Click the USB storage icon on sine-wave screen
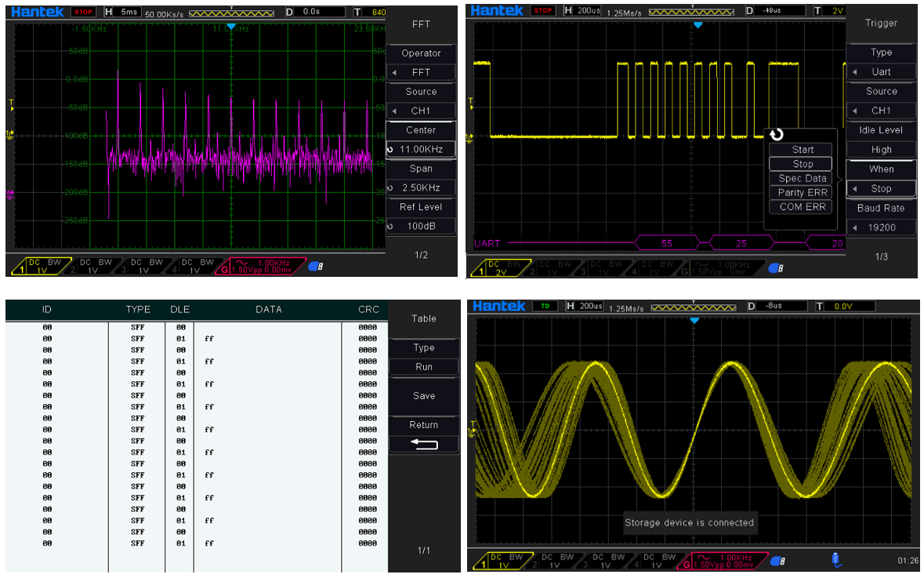The image size is (924, 578). [836, 559]
